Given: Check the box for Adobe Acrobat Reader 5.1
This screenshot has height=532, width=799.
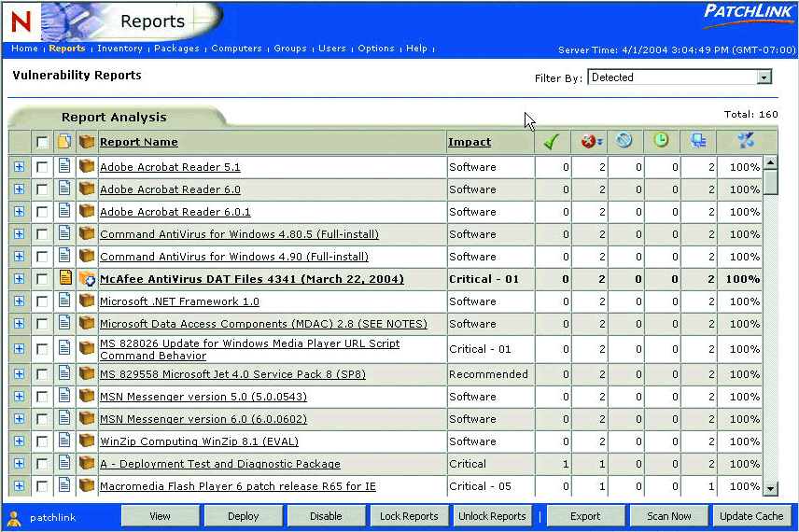Looking at the screenshot, I should (x=42, y=167).
